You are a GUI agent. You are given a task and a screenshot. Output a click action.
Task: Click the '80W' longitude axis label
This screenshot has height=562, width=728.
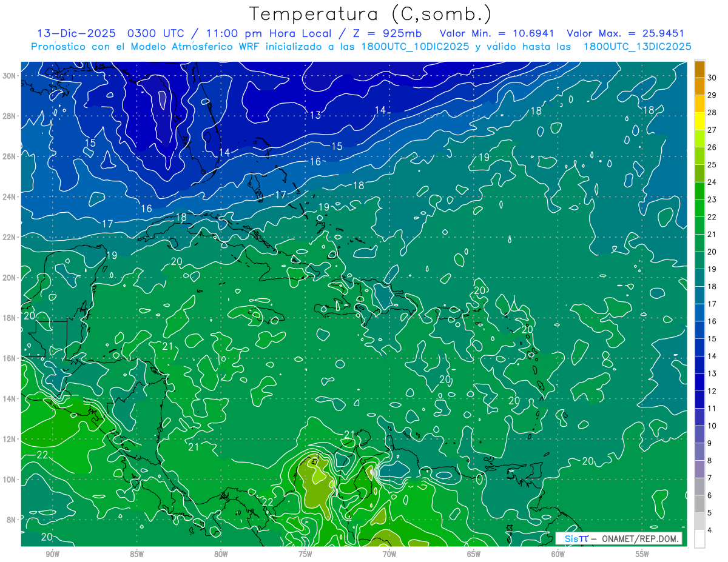pyautogui.click(x=221, y=555)
